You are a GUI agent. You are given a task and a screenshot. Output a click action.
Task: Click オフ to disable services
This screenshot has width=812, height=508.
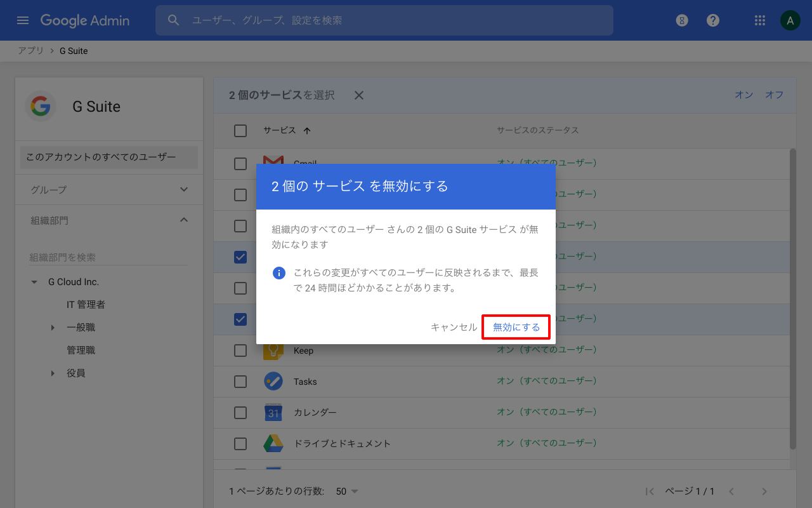point(775,95)
